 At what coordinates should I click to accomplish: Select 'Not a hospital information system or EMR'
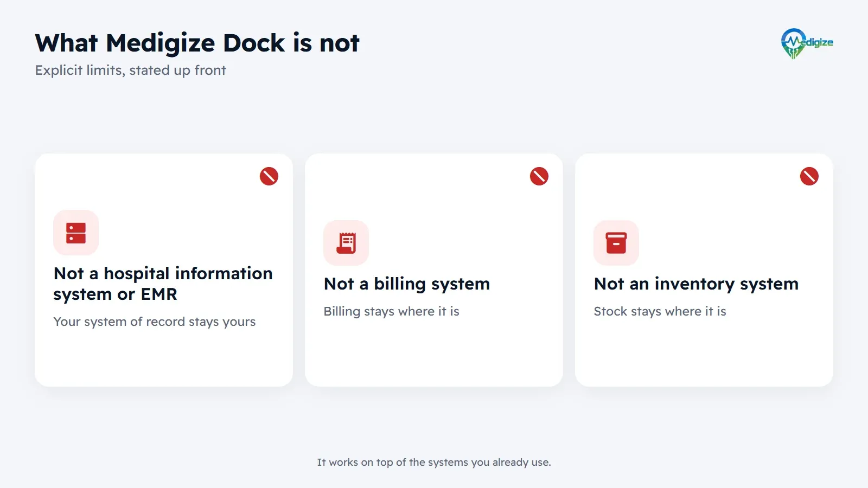coord(163,284)
